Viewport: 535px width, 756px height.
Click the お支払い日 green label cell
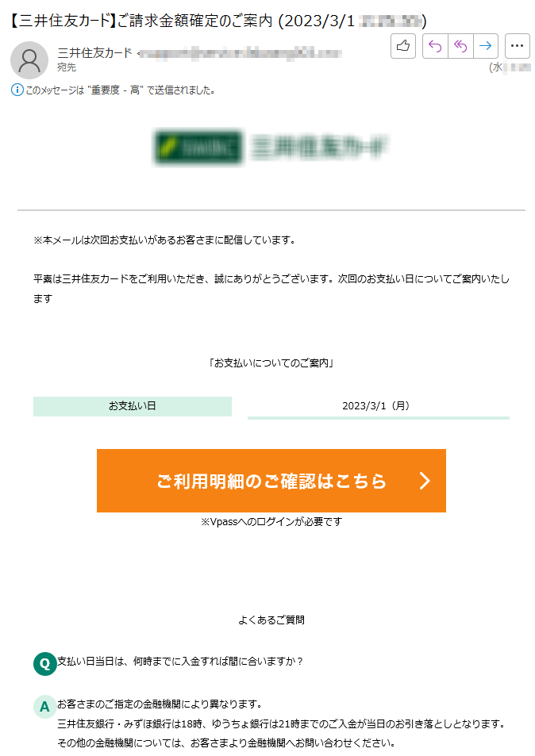coord(133,406)
